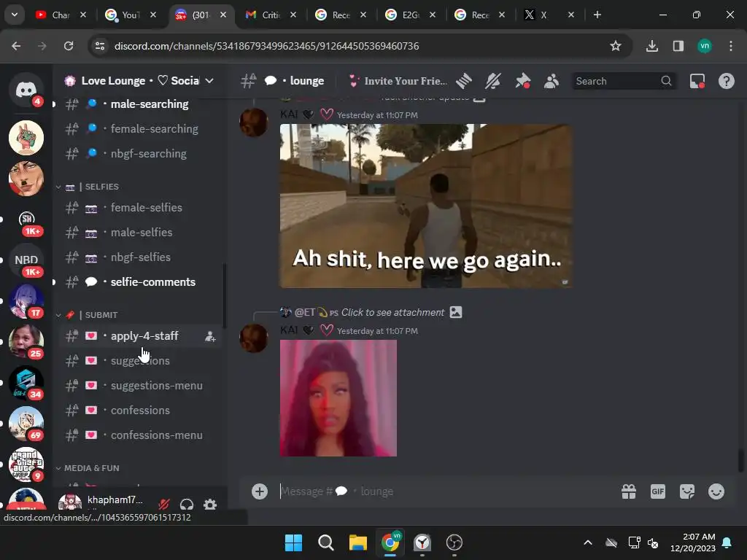The width and height of the screenshot is (747, 560).
Task: Select server icon with 34 badge
Action: pos(26,382)
